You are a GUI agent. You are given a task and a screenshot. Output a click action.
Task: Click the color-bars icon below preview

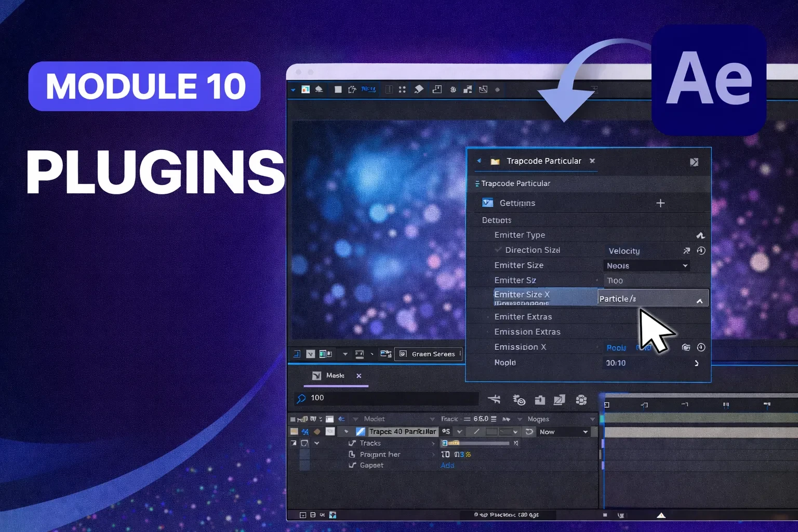coord(326,354)
